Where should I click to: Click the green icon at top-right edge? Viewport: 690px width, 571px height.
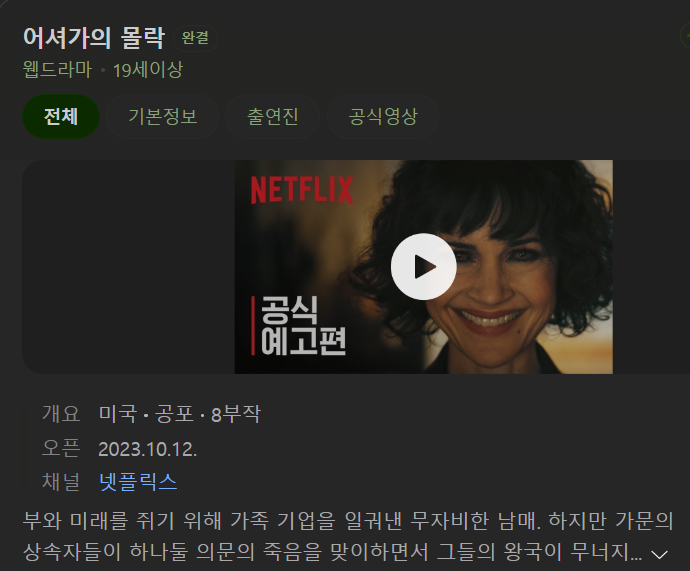(x=686, y=36)
